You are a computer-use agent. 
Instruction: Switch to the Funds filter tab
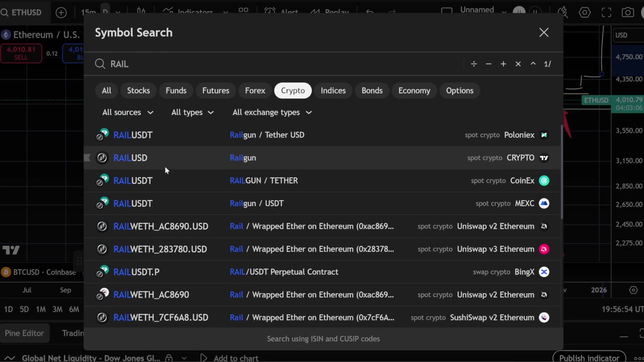(176, 90)
